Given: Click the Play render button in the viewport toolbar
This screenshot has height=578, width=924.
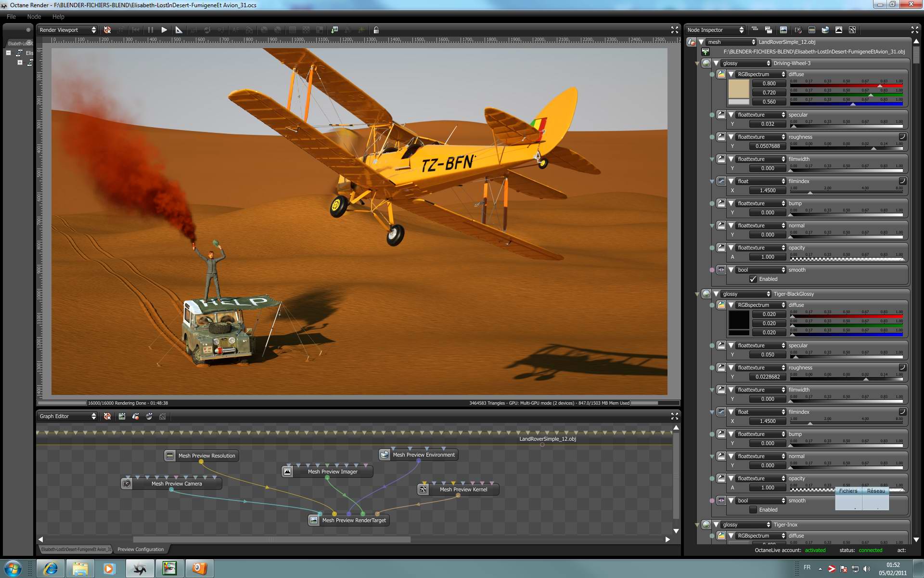Looking at the screenshot, I should point(164,30).
